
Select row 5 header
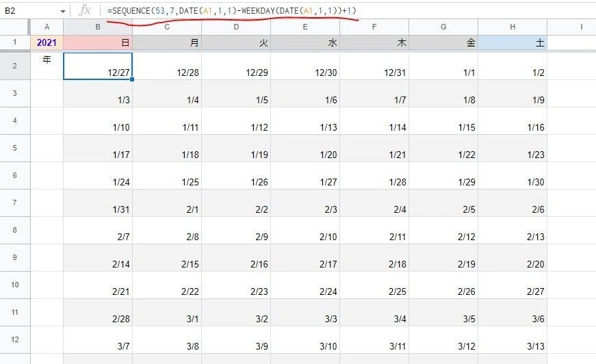click(x=15, y=148)
